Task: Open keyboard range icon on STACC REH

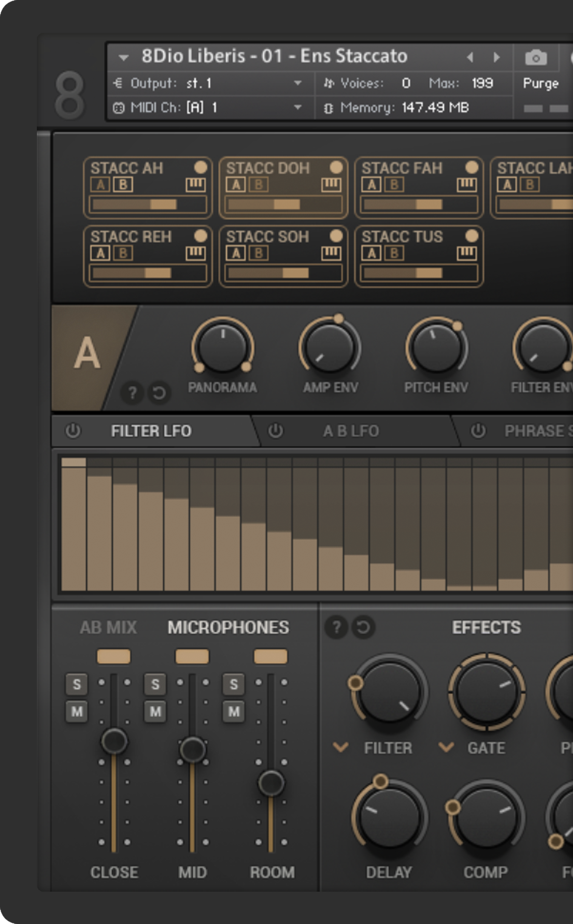Action: point(195,253)
